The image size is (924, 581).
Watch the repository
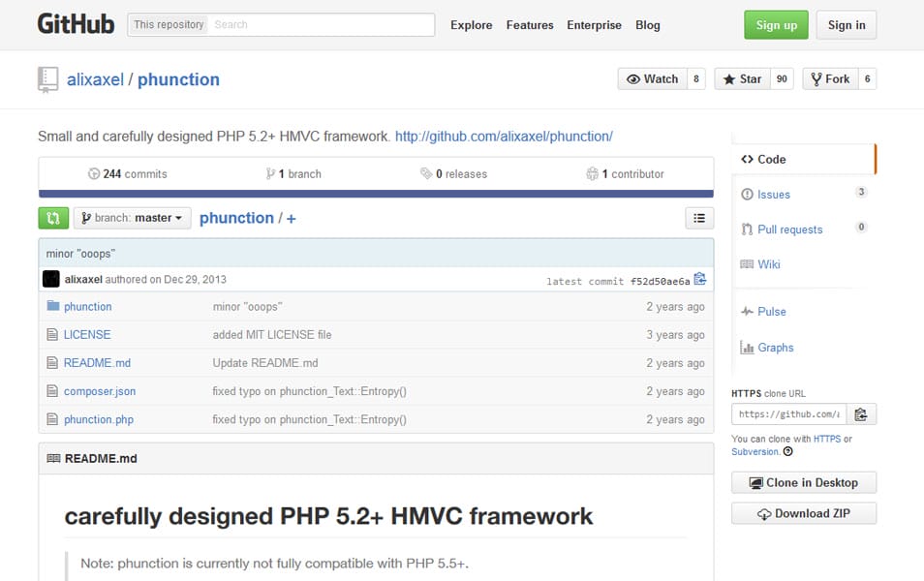click(x=652, y=78)
